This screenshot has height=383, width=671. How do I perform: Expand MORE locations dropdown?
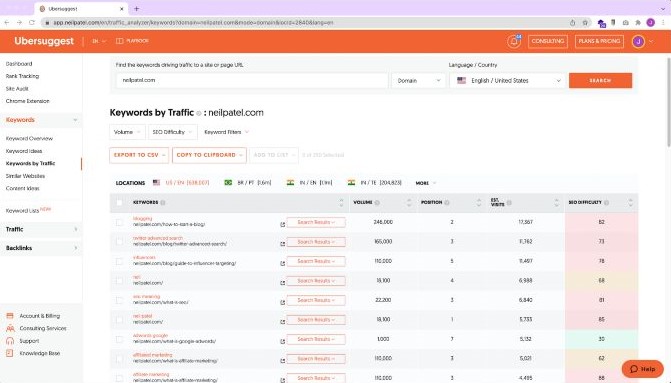click(425, 183)
